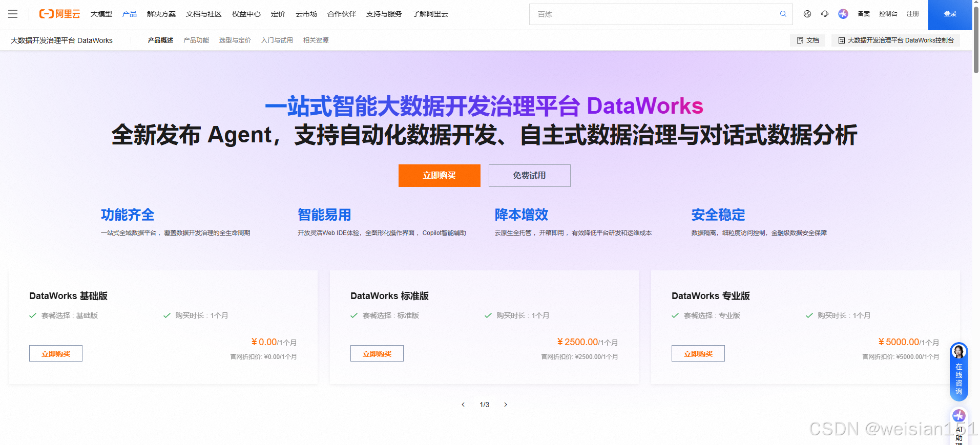980x445 pixels.
Task: Select the 相关资源 tab
Action: 316,40
